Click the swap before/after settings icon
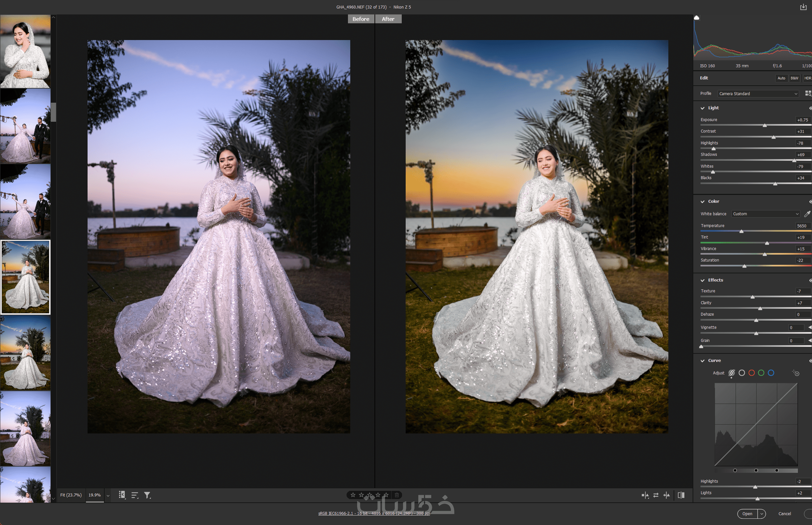This screenshot has height=525, width=812. [656, 495]
